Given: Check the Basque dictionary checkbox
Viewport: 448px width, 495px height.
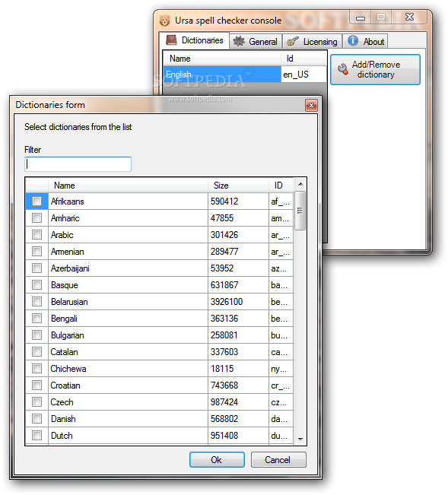Looking at the screenshot, I should [37, 284].
